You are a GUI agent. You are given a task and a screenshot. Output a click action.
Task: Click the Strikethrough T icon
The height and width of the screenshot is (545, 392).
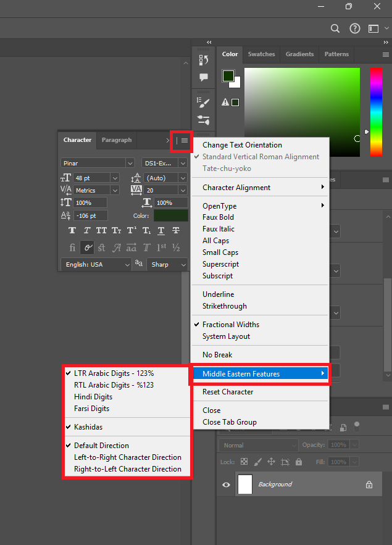click(x=176, y=230)
